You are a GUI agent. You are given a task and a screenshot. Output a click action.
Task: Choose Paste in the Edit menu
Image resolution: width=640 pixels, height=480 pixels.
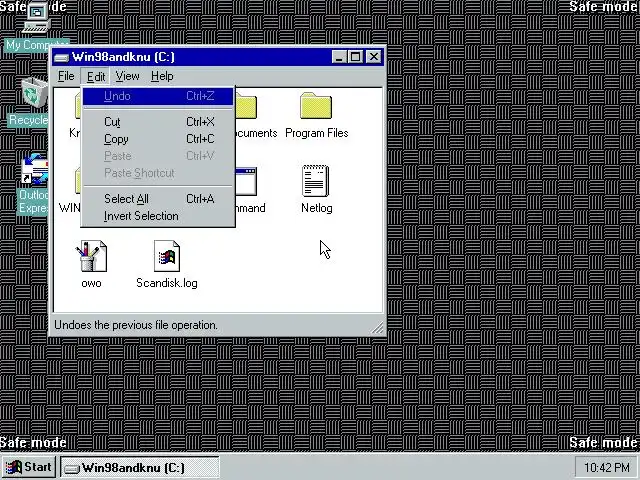click(x=158, y=156)
